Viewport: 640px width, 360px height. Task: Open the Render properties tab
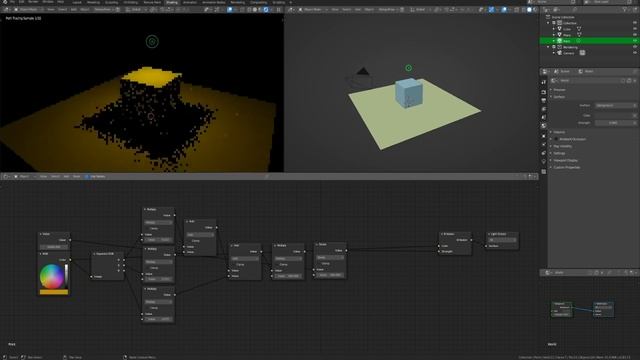click(544, 92)
